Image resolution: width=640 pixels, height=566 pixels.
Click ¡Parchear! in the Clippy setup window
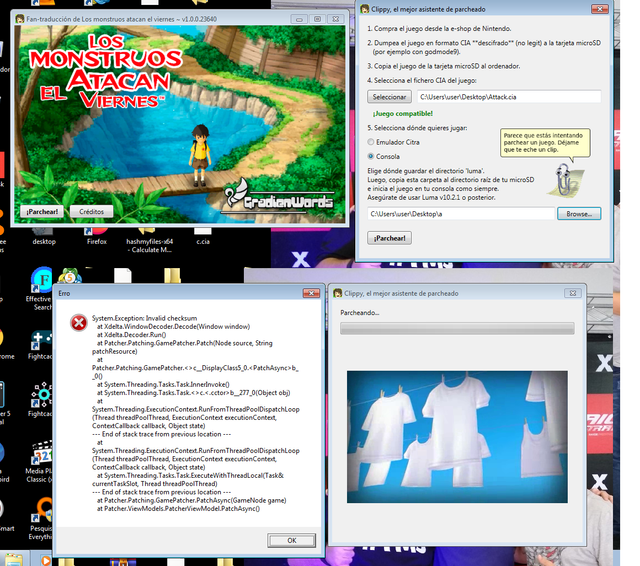[x=389, y=238]
